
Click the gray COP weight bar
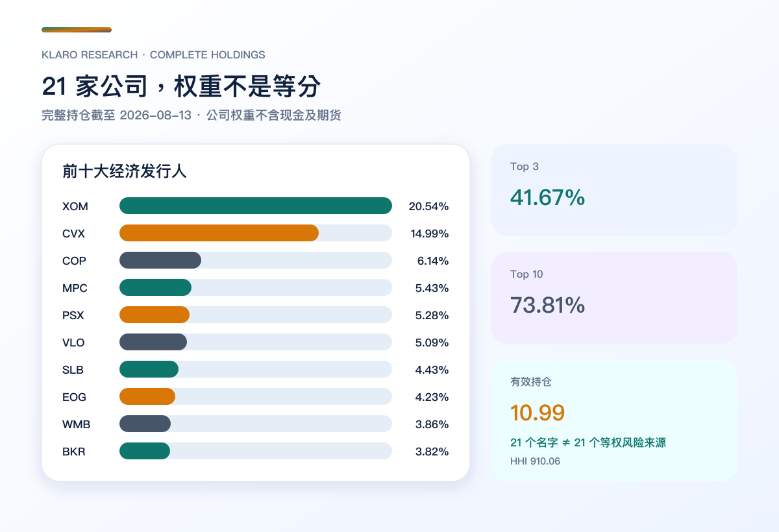tap(160, 260)
